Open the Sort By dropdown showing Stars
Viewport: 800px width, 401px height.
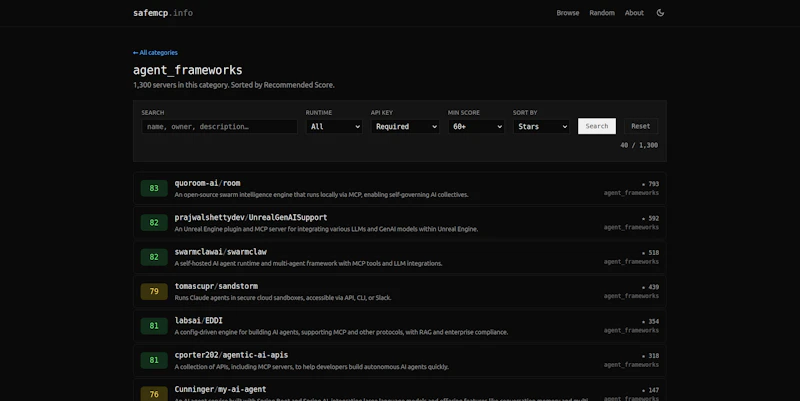[x=541, y=127]
